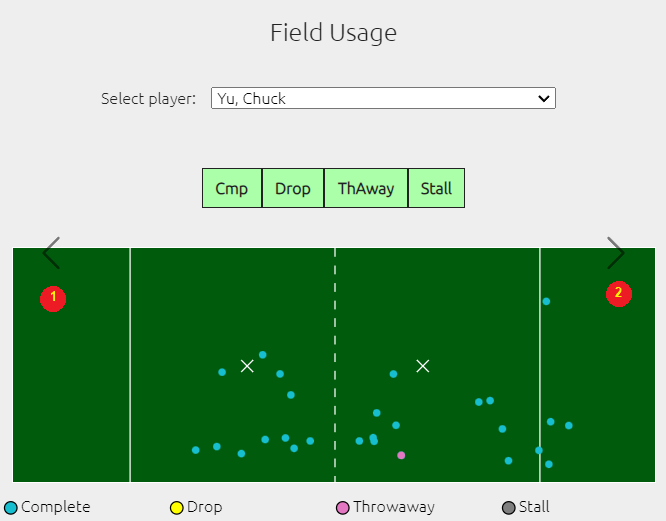This screenshot has height=521, width=666.
Task: Toggle the Cmp filter button
Action: tap(232, 188)
